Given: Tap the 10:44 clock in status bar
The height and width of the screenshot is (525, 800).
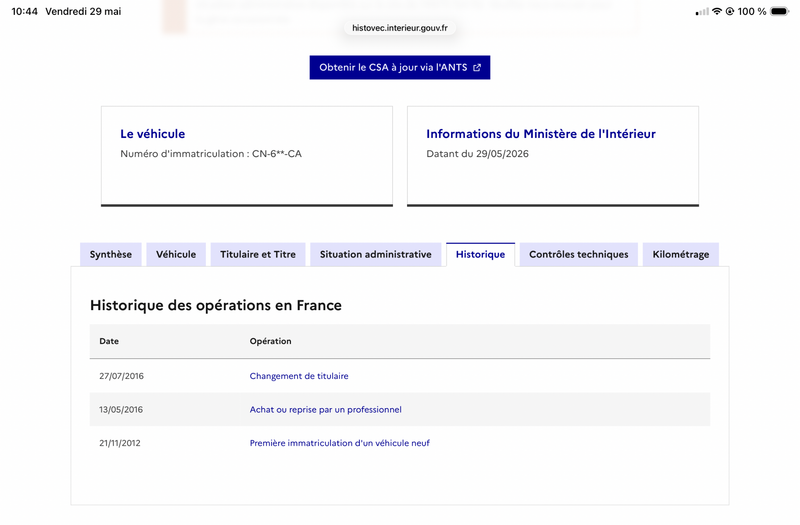Looking at the screenshot, I should (24, 11).
